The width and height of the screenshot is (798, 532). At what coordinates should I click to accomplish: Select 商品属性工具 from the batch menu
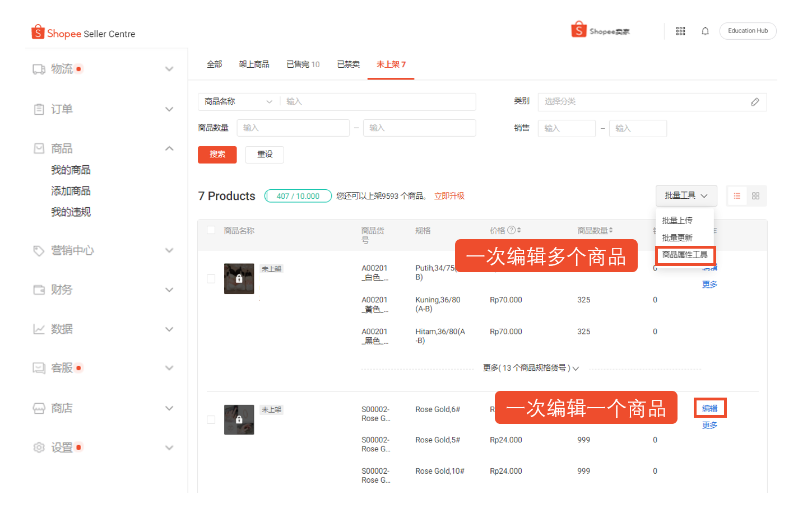click(x=685, y=255)
